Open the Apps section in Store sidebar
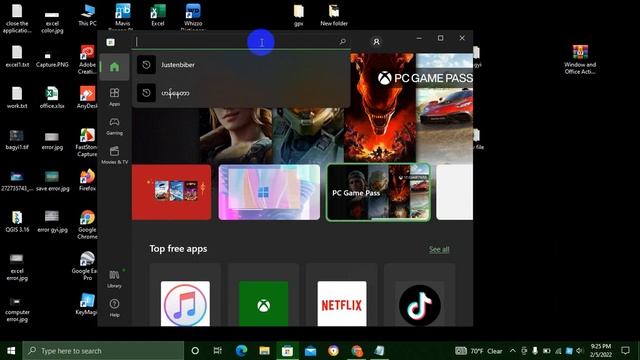 click(x=114, y=97)
